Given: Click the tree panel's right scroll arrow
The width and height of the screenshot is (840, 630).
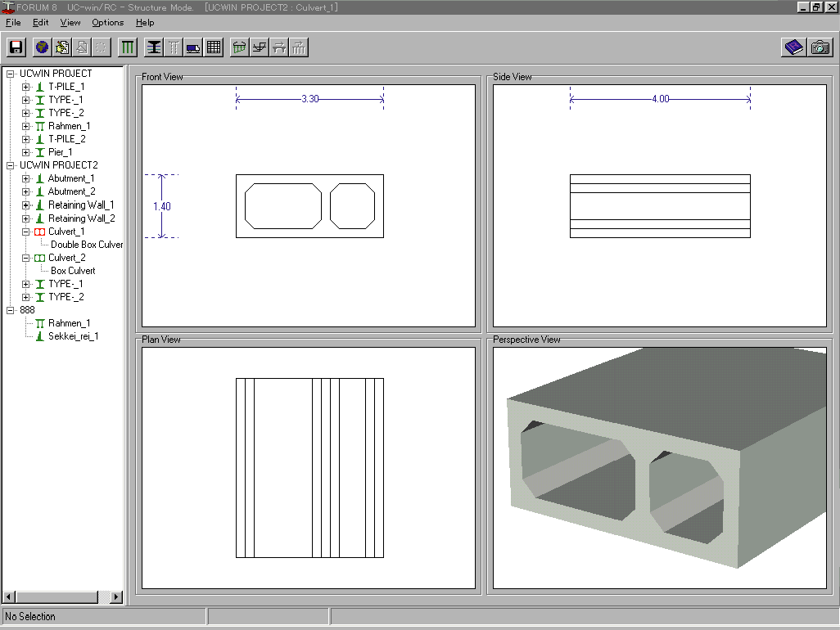Looking at the screenshot, I should click(x=115, y=597).
